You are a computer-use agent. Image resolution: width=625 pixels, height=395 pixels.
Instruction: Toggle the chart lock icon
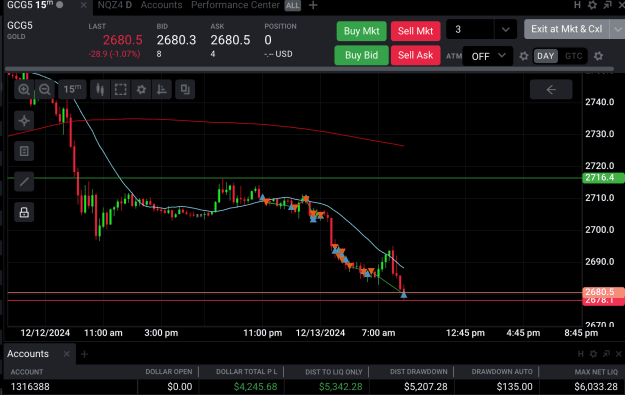pos(24,212)
